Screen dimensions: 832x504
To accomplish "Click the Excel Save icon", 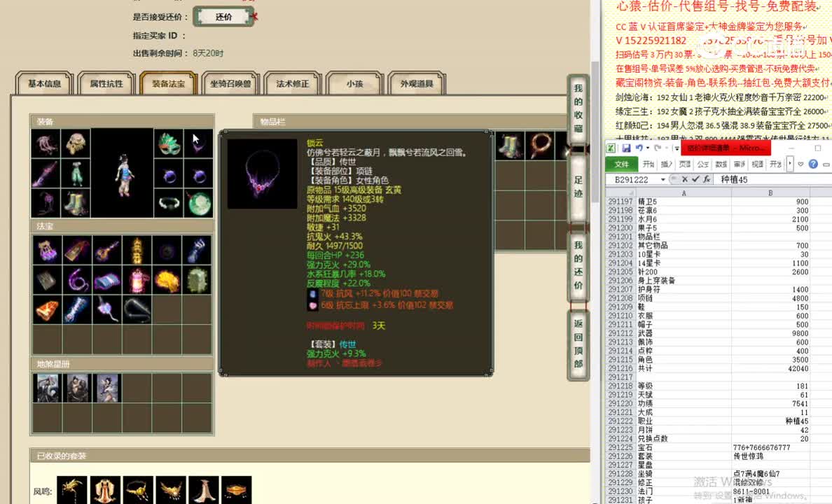I will 626,147.
